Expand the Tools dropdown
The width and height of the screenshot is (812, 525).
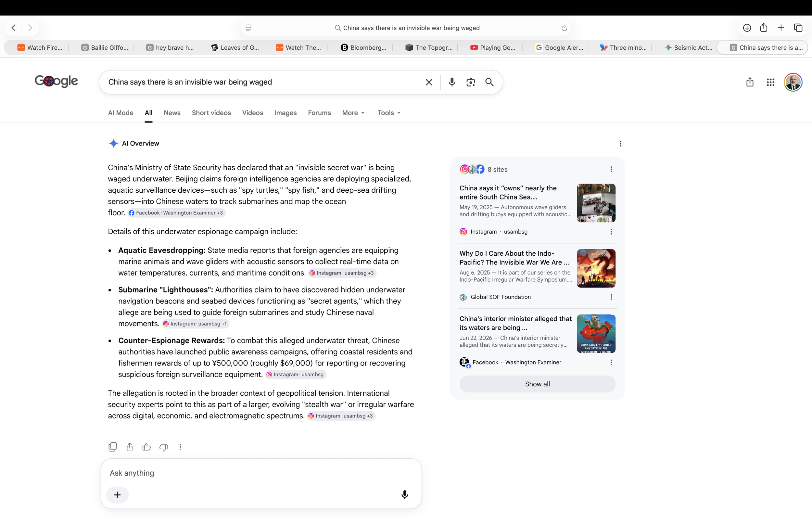click(389, 113)
